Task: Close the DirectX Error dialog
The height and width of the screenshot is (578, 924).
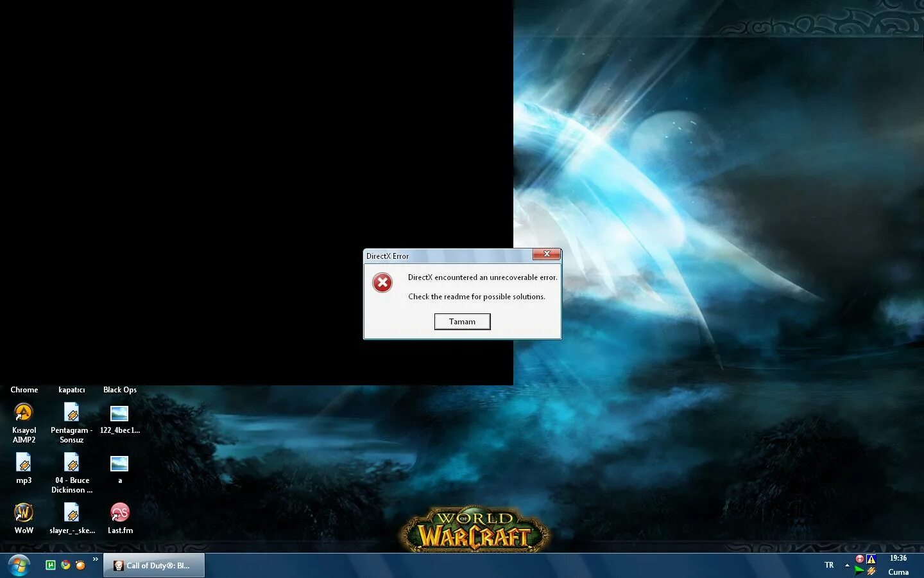Action: pos(547,254)
